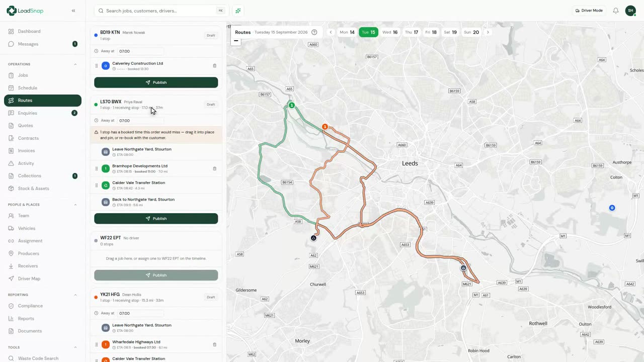
Task: Open the notifications bell
Action: point(615,11)
